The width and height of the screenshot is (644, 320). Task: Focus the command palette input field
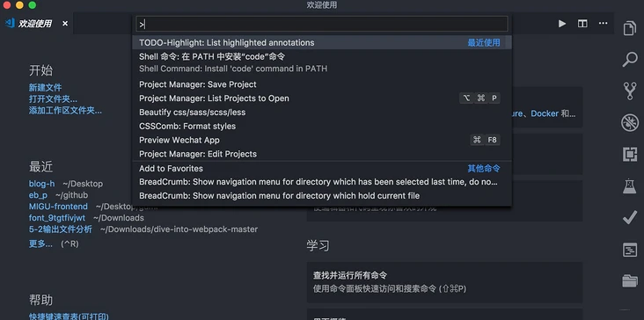(322, 25)
